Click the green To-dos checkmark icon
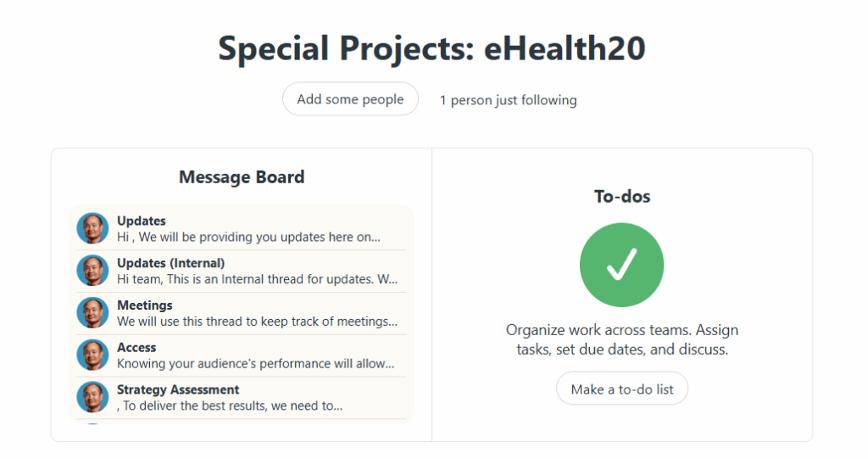The width and height of the screenshot is (868, 459). point(621,266)
